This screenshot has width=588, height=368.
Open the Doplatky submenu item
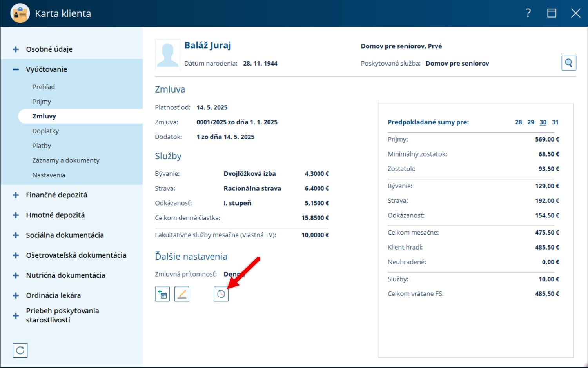point(45,131)
